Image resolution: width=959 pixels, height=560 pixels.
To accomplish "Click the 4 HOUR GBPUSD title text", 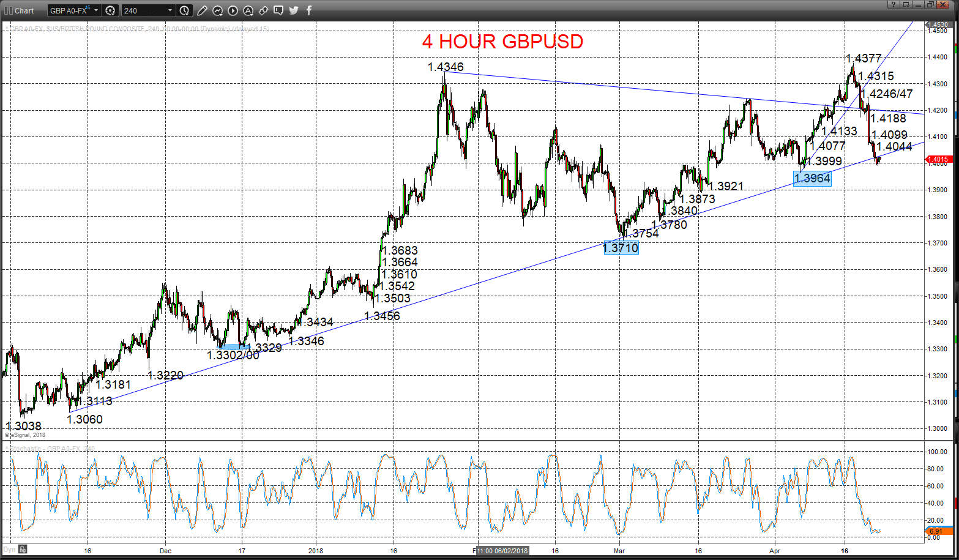I will click(x=502, y=42).
